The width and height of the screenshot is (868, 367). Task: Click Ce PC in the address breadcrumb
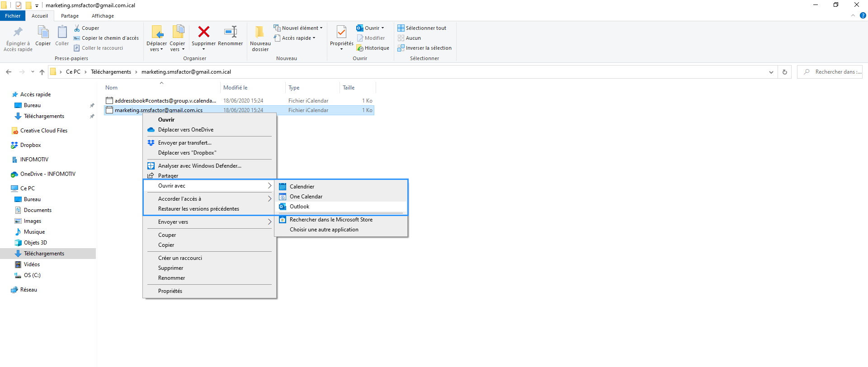[x=73, y=72]
